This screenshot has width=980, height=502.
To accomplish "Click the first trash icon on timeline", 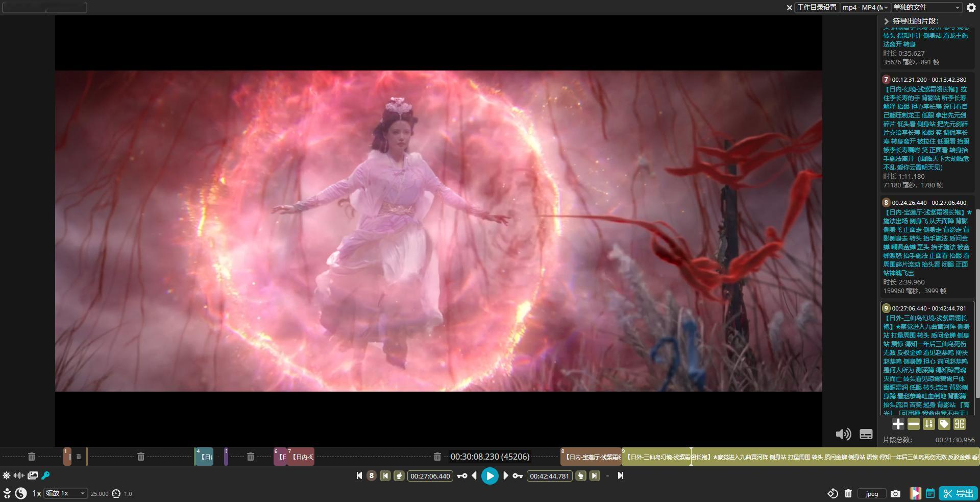I will pyautogui.click(x=32, y=457).
